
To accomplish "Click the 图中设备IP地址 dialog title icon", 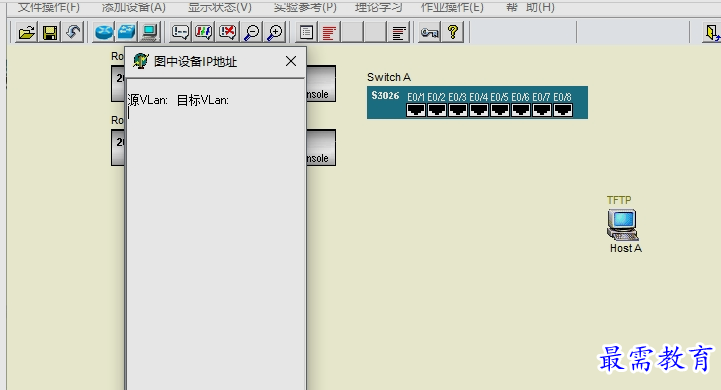I will click(141, 61).
